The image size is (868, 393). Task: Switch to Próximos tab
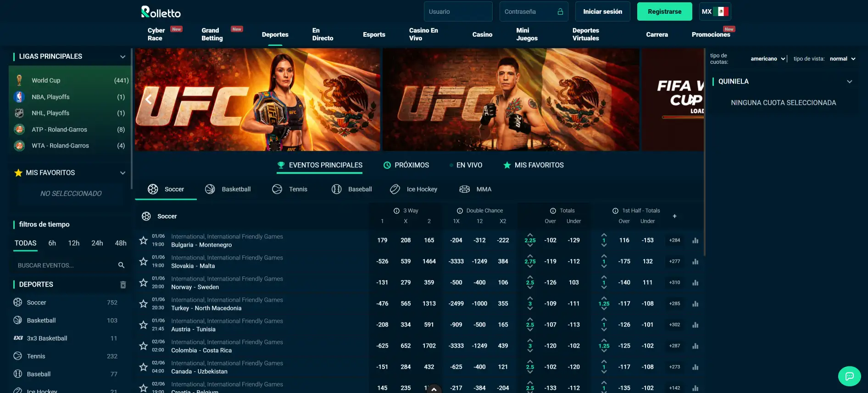pyautogui.click(x=406, y=165)
